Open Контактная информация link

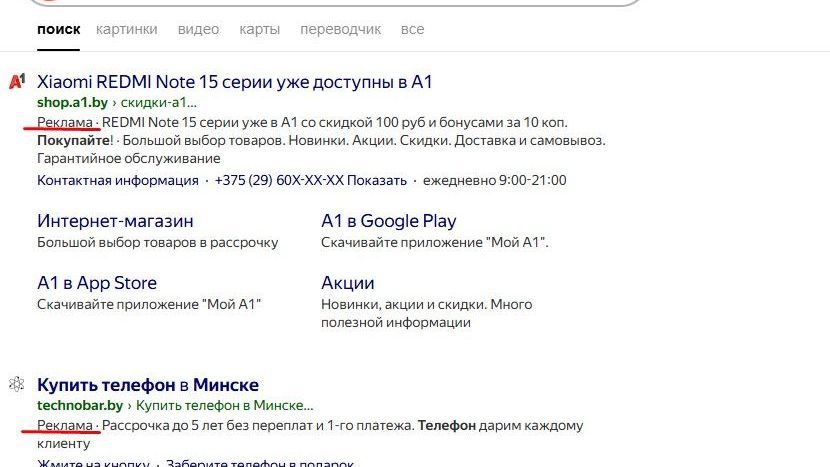point(118,181)
